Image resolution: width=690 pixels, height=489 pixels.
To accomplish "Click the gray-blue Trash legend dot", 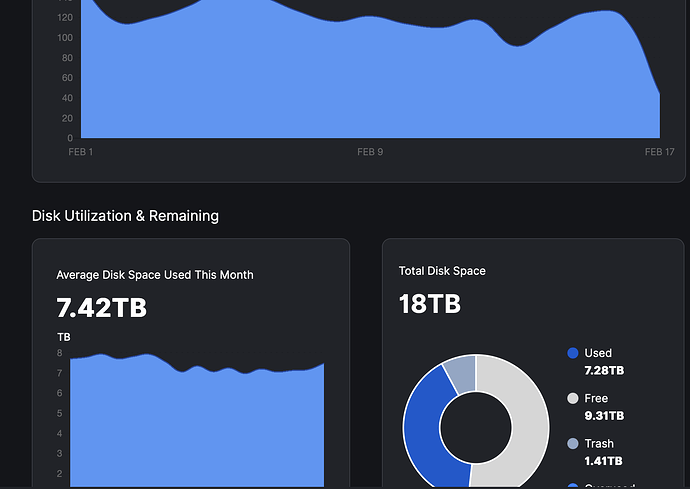I will click(x=573, y=443).
